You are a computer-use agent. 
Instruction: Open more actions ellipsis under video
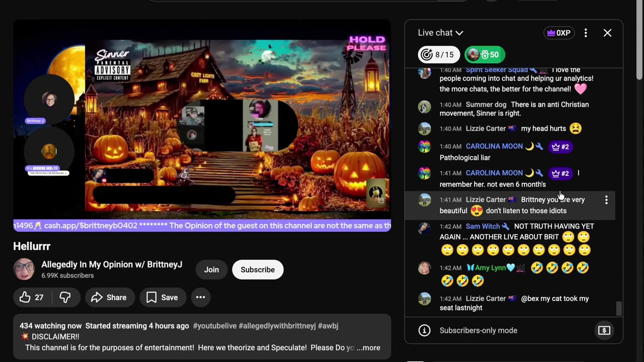pyautogui.click(x=200, y=298)
